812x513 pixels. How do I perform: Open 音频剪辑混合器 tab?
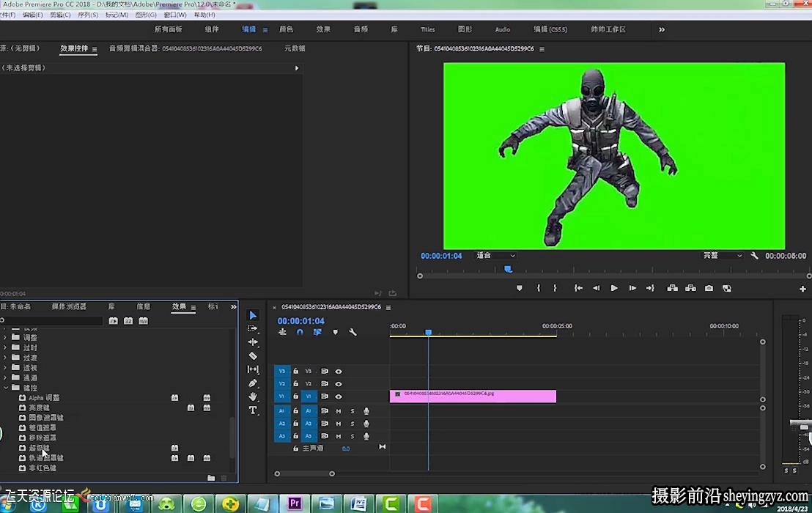pyautogui.click(x=185, y=48)
